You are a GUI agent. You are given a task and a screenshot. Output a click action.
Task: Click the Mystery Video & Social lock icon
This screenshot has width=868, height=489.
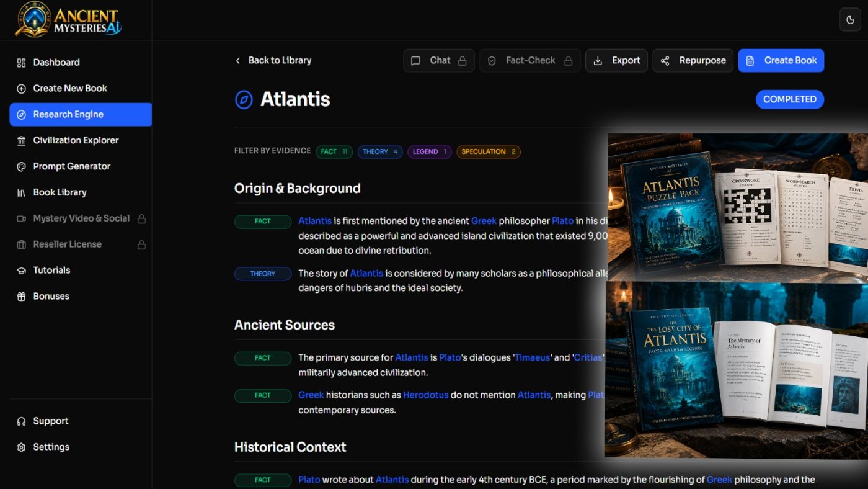(x=141, y=218)
